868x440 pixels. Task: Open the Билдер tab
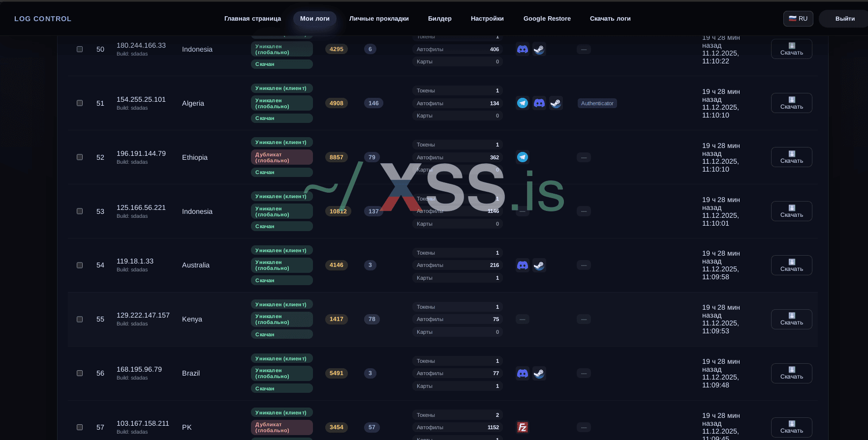440,19
